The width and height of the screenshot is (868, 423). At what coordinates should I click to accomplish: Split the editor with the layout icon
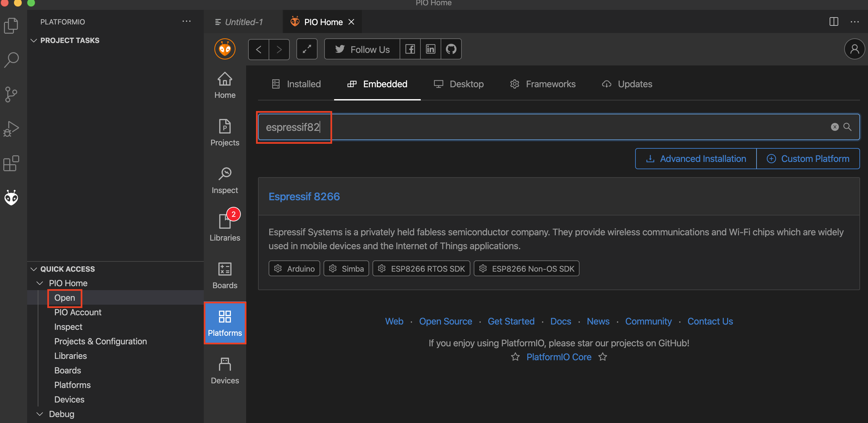coord(834,22)
